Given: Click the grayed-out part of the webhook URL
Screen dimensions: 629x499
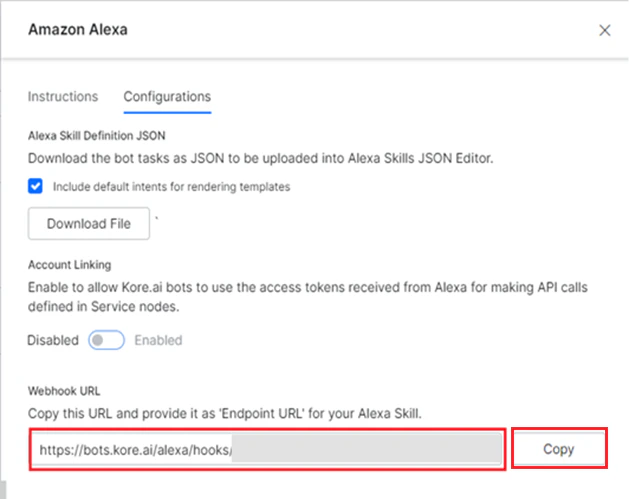Looking at the screenshot, I should coord(367,449).
